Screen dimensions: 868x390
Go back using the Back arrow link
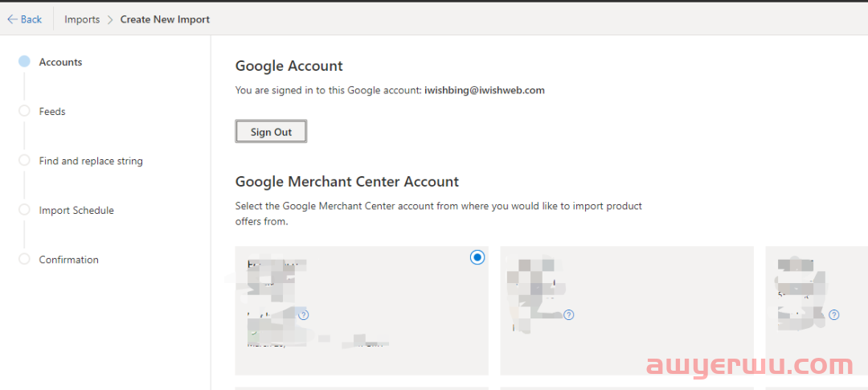click(24, 19)
